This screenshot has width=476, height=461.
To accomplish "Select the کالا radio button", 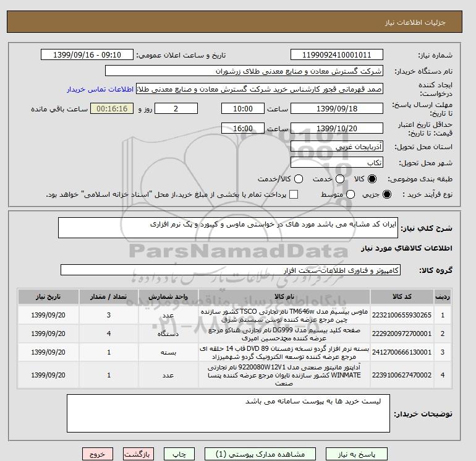I will click(372, 179).
